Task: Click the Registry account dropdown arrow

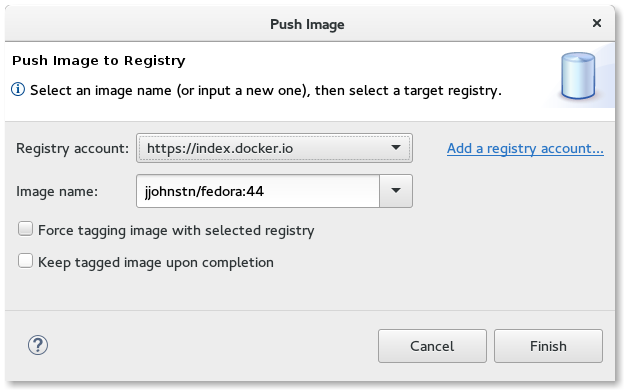Action: 396,148
